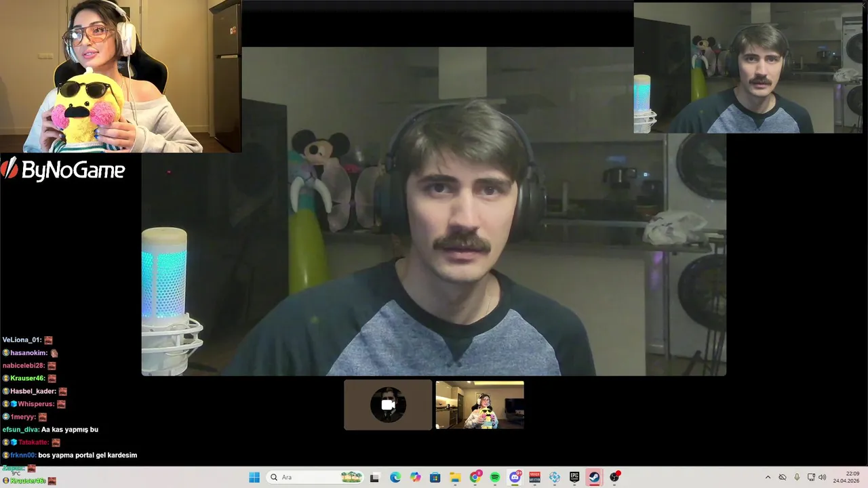Image resolution: width=868 pixels, height=488 pixels.
Task: Open Copilot from the taskbar
Action: [415, 477]
